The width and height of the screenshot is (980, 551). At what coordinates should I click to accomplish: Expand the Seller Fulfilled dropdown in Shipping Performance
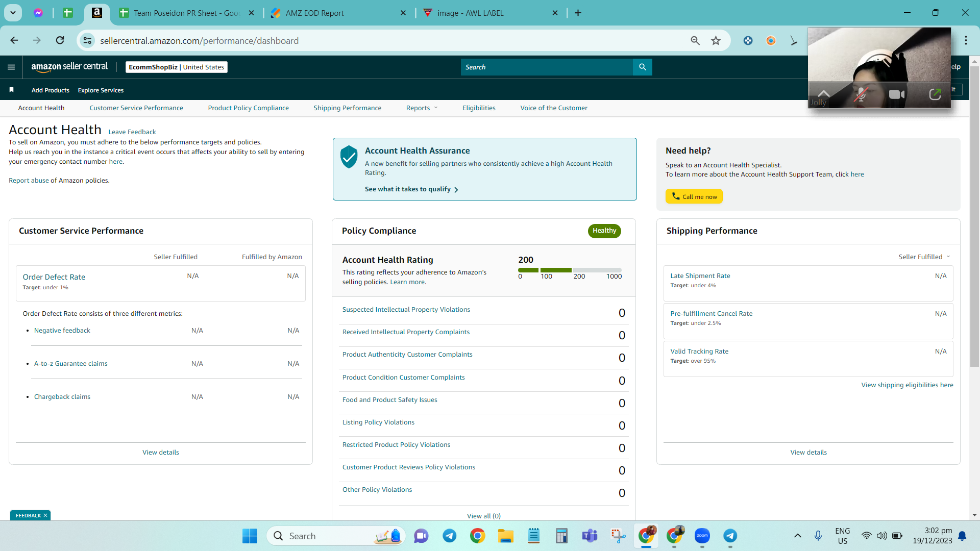pyautogui.click(x=924, y=257)
